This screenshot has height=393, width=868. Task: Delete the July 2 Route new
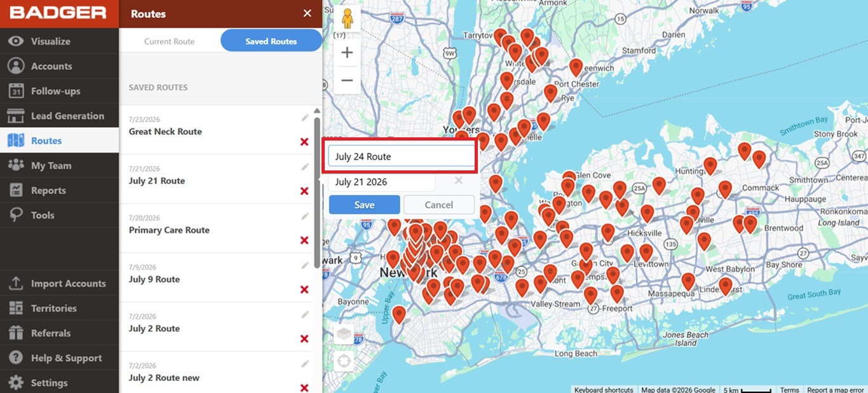[x=304, y=388]
